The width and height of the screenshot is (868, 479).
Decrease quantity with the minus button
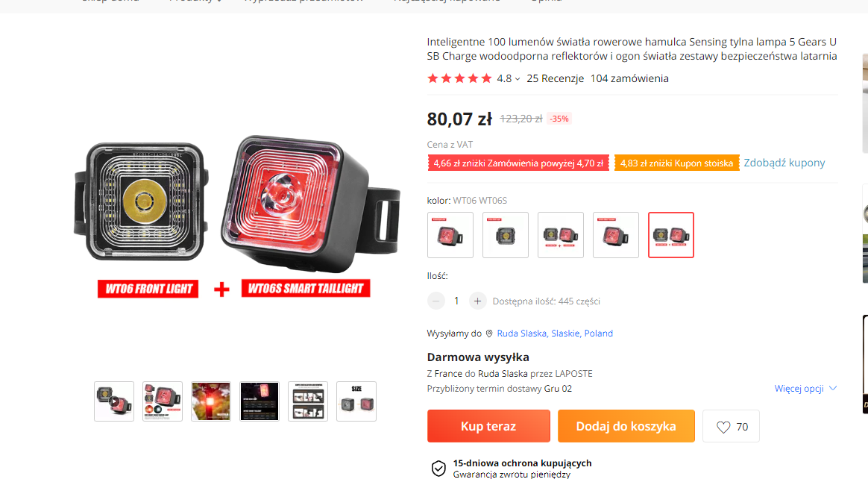(x=435, y=301)
